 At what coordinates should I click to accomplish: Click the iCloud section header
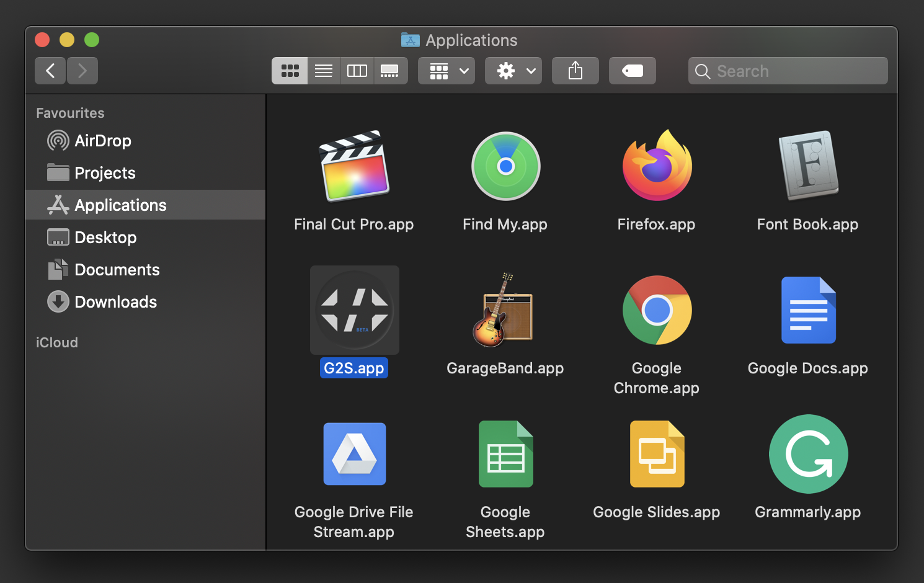[57, 342]
